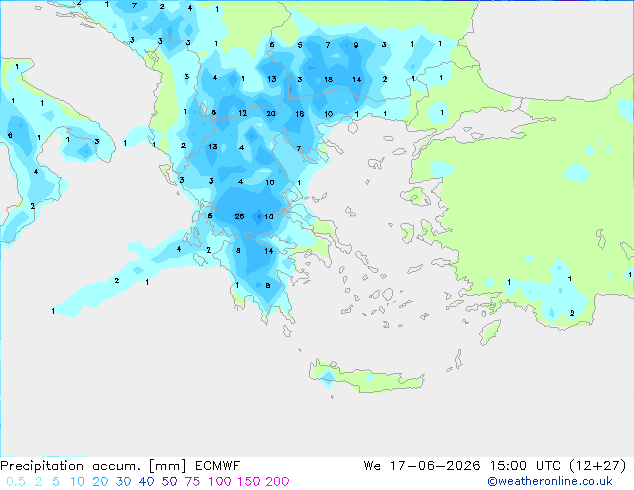
Task: Click the 26 precipitation value on the map
Action: click(x=239, y=217)
